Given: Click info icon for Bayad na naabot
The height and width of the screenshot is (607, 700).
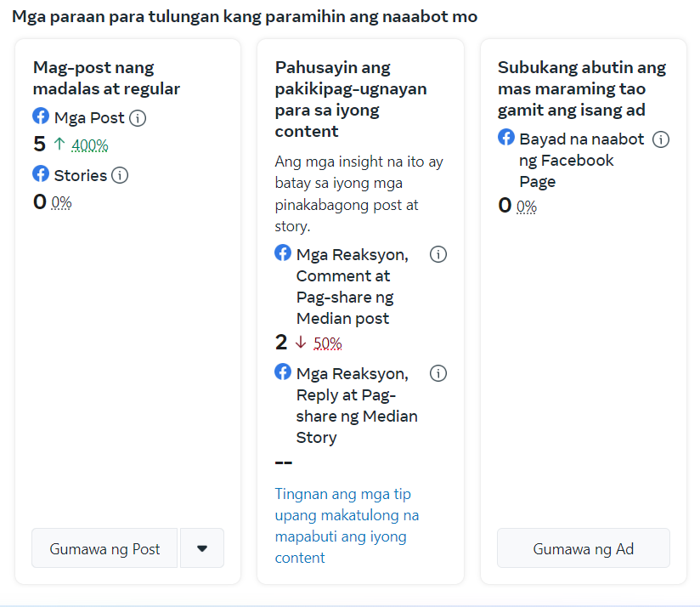Looking at the screenshot, I should (661, 139).
